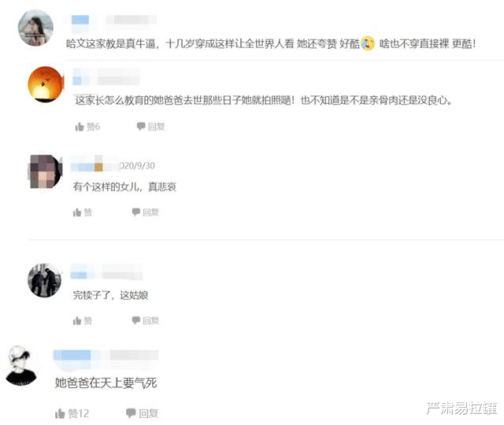This screenshot has height=425, width=504.
Task: Reply to the 有个这样的女儿 comment
Action: point(145,212)
